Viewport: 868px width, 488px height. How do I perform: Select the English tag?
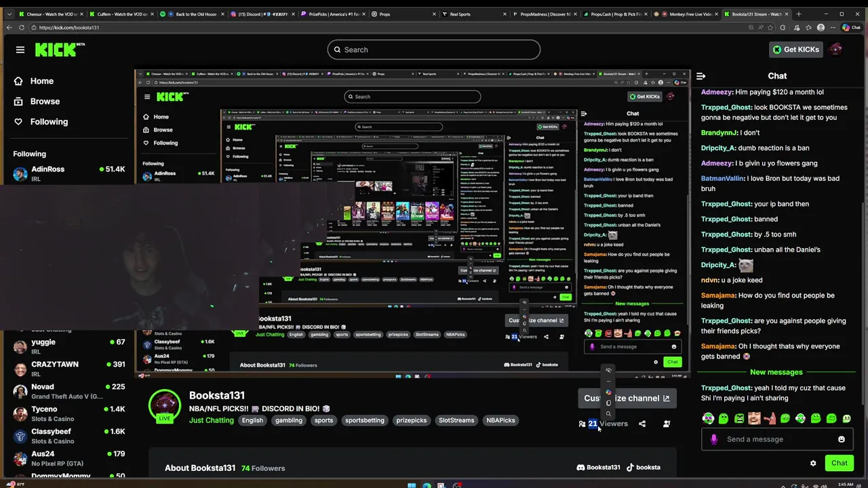click(252, 420)
